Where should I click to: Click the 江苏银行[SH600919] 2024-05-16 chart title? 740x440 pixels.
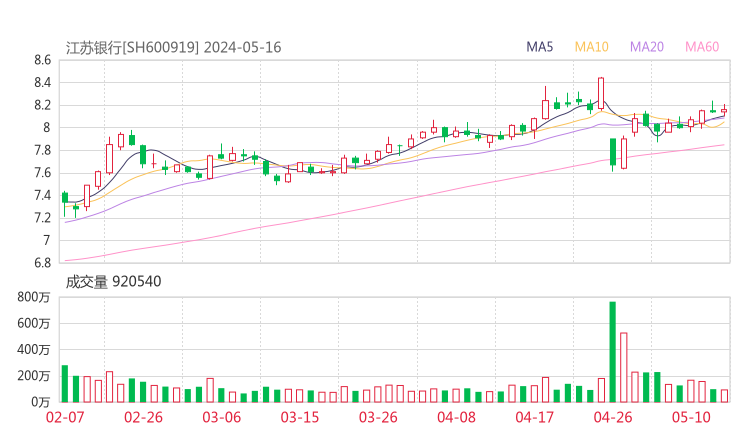(173, 48)
